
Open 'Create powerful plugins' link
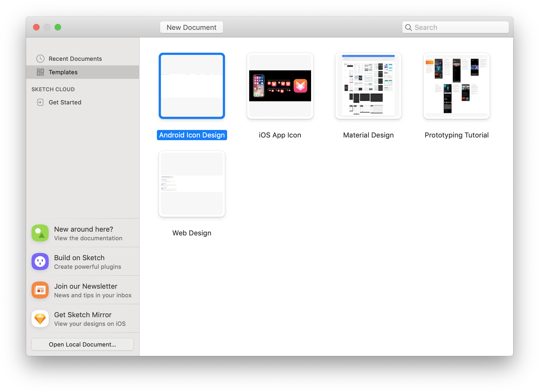[88, 267]
